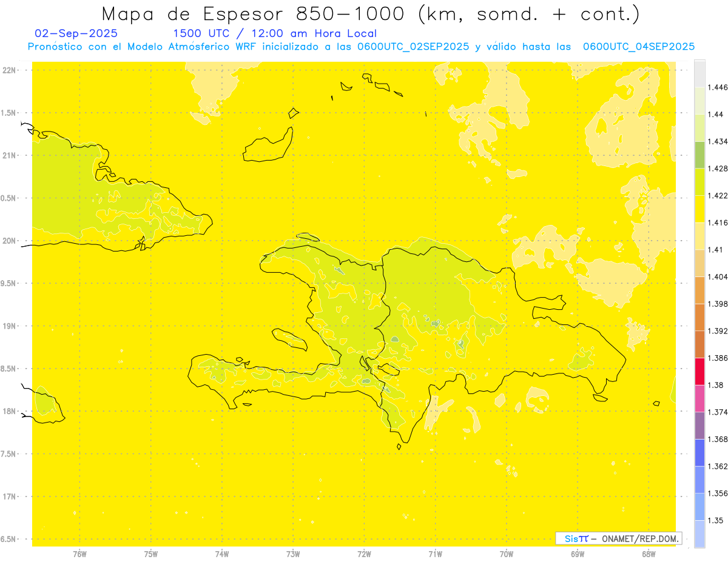Click the "19N" latitude axis label

9,326
